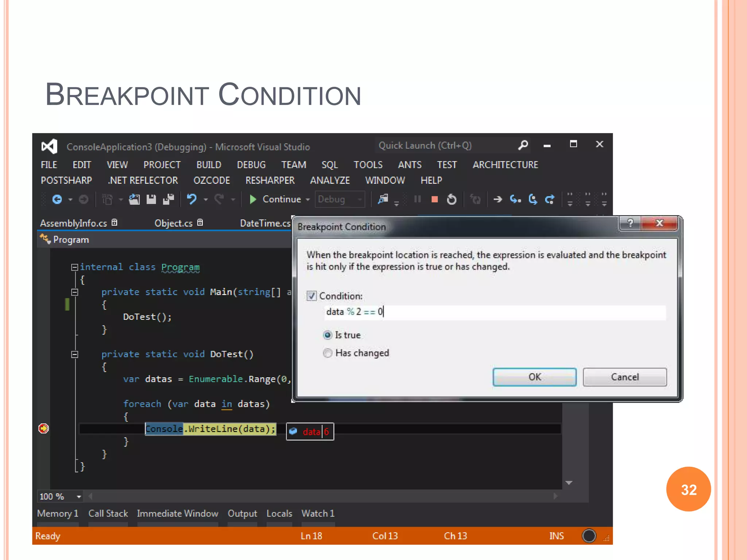Click the Step Over icon

[x=533, y=199]
